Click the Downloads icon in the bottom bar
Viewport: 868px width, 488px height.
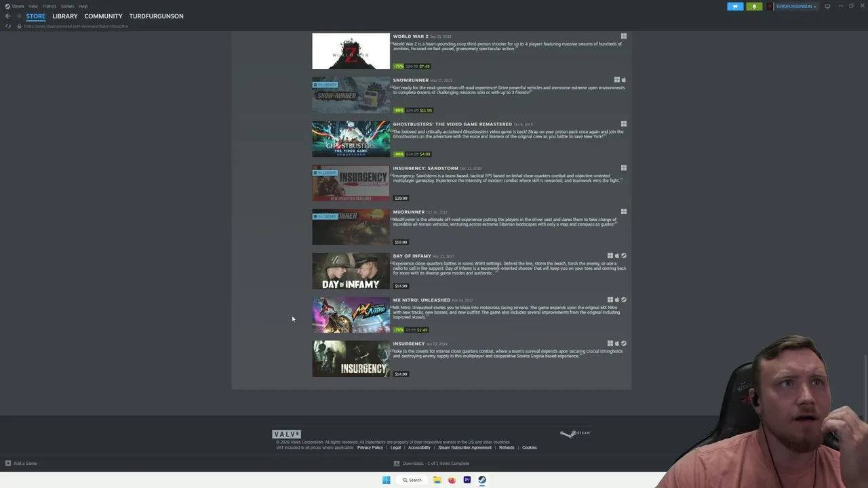(x=397, y=464)
